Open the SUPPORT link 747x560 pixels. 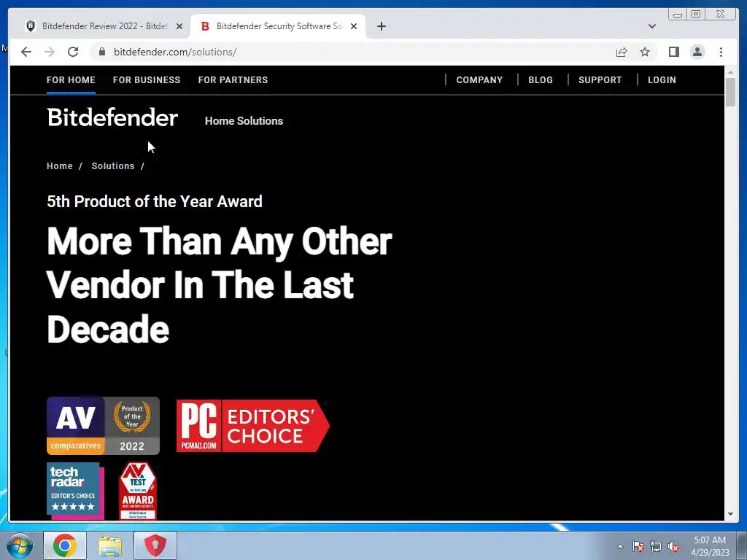tap(600, 80)
